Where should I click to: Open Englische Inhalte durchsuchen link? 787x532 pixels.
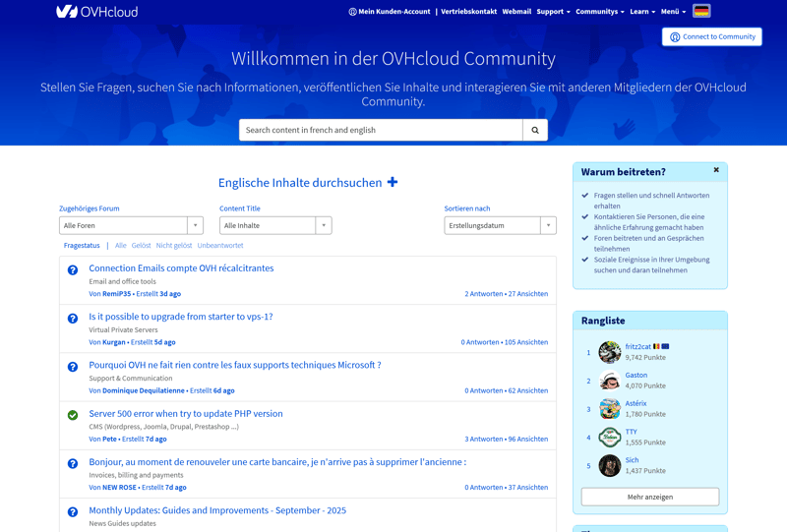300,183
